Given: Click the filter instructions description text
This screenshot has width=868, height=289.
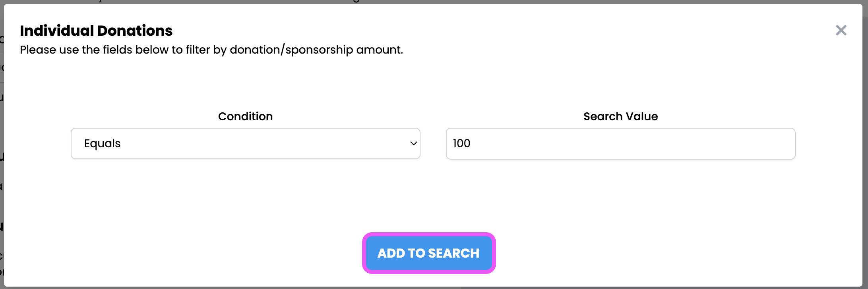Looking at the screenshot, I should [x=211, y=50].
